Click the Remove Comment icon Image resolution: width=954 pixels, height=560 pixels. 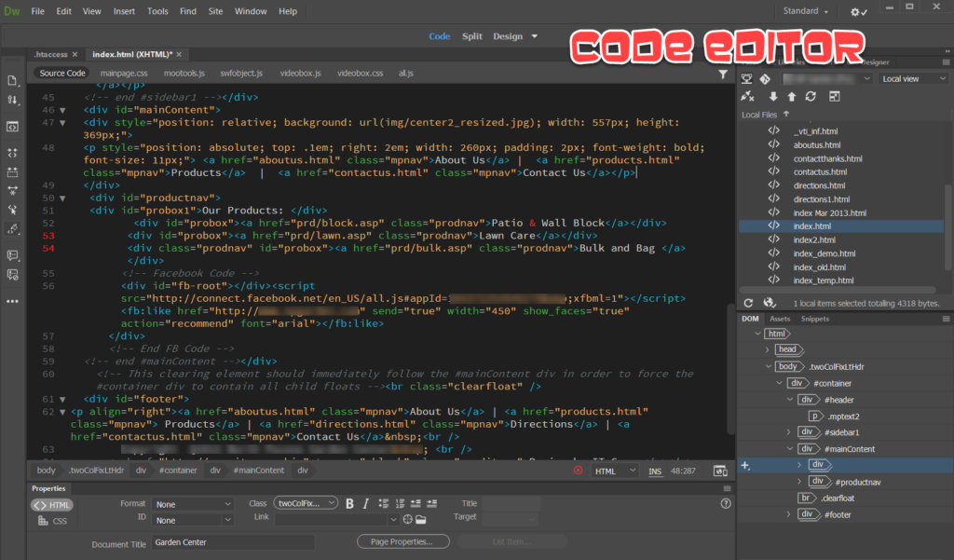click(12, 275)
